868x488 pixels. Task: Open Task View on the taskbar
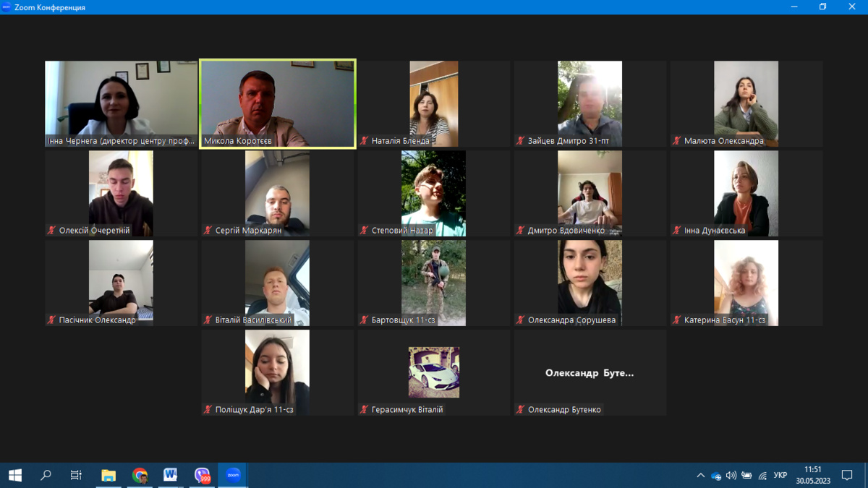click(x=76, y=475)
